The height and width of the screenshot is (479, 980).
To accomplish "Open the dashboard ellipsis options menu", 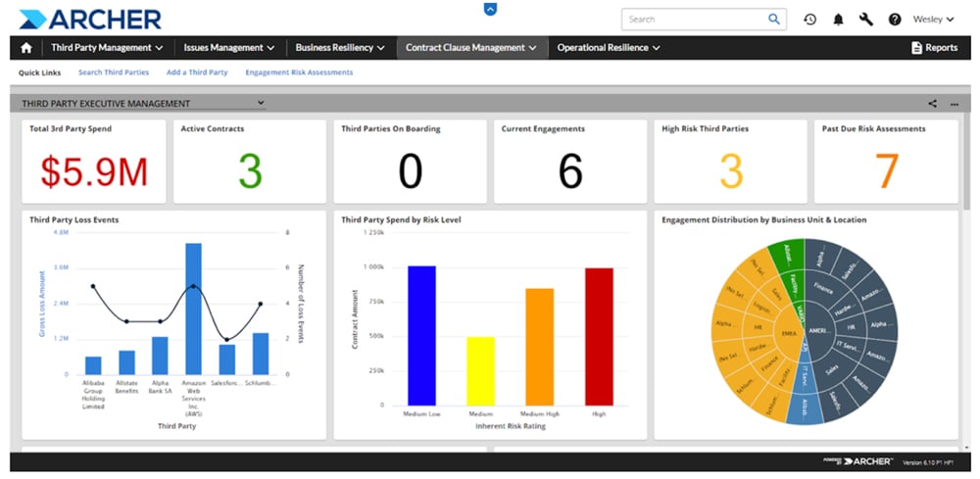I will click(954, 103).
